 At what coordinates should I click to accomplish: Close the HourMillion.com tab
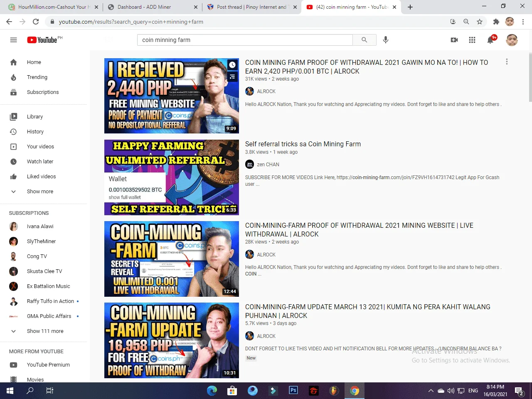click(x=96, y=7)
